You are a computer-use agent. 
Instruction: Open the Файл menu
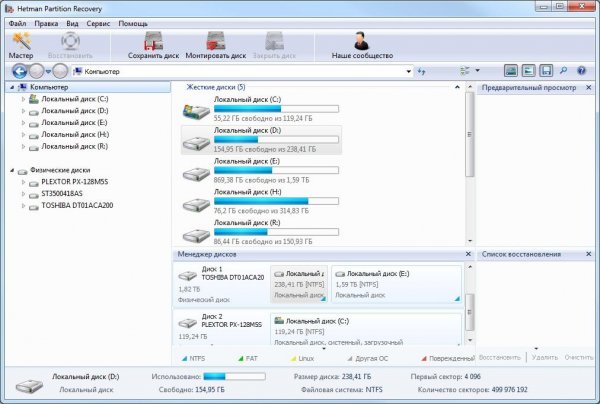(17, 24)
